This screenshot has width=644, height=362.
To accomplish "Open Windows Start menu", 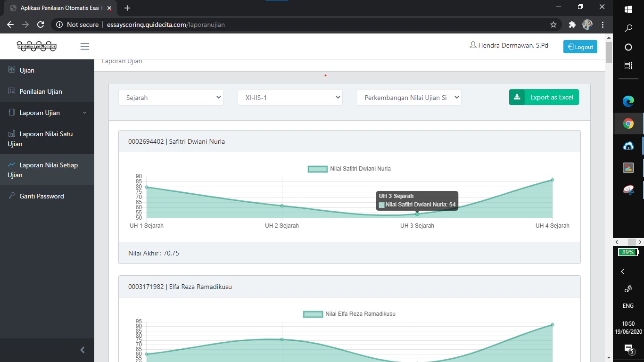I will coord(628,9).
